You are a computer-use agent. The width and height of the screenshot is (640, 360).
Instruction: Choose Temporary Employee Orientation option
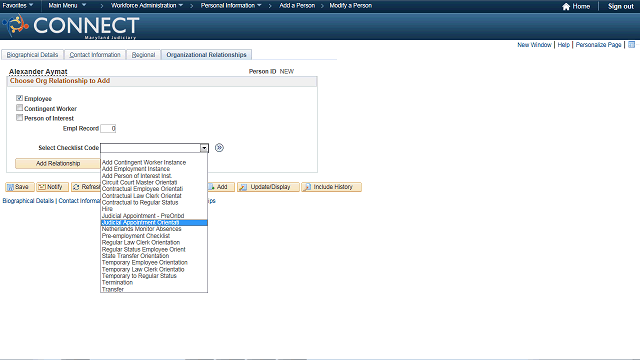[x=154, y=262]
